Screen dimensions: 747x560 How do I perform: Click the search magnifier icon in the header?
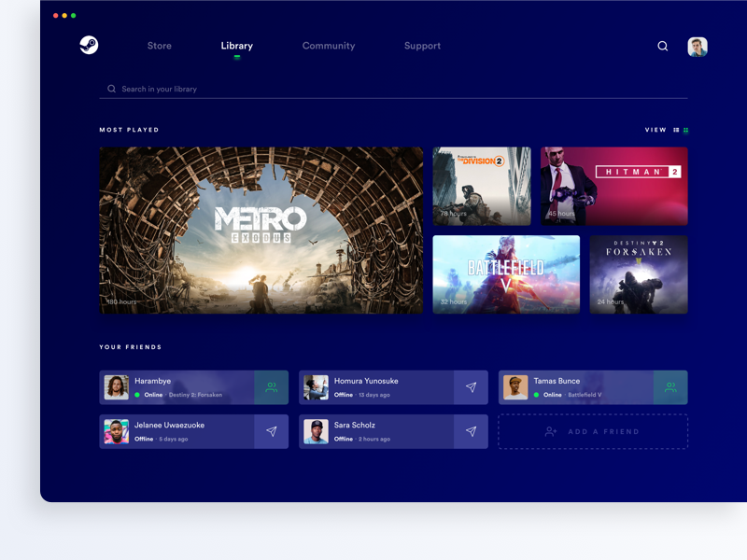coord(663,46)
